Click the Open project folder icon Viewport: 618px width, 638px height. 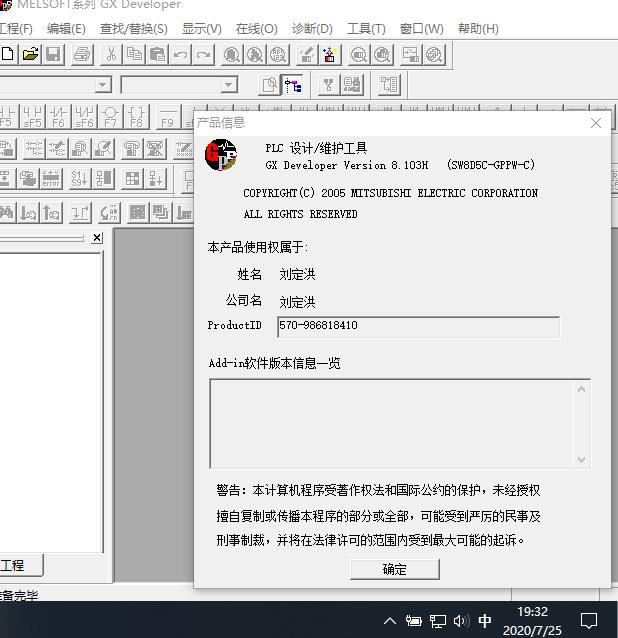[x=30, y=54]
